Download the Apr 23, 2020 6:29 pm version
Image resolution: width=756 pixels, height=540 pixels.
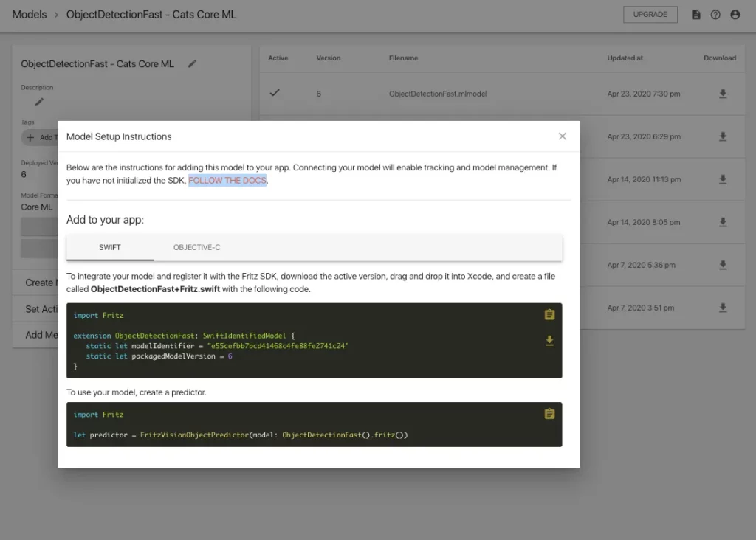723,136
